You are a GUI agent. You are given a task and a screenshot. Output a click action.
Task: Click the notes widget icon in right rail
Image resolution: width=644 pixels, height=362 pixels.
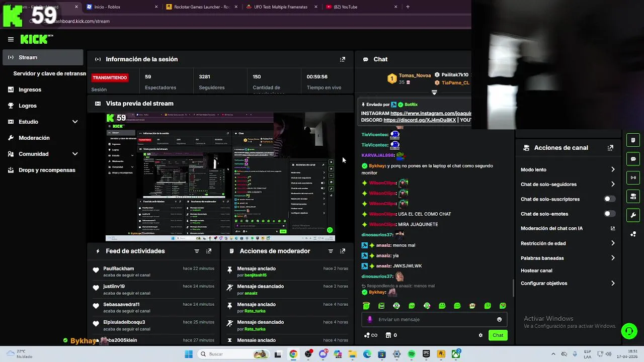633,140
